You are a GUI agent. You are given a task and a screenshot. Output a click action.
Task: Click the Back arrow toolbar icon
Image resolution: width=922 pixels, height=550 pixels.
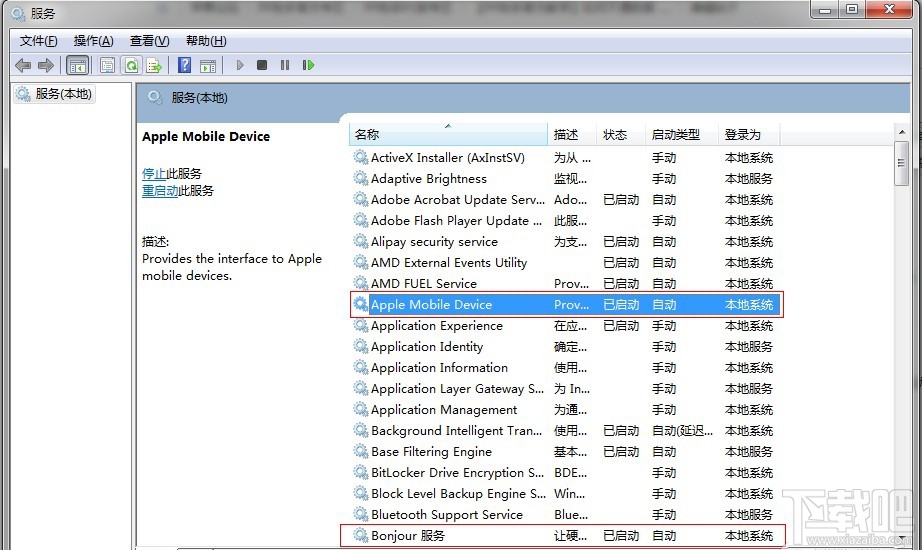(x=23, y=65)
